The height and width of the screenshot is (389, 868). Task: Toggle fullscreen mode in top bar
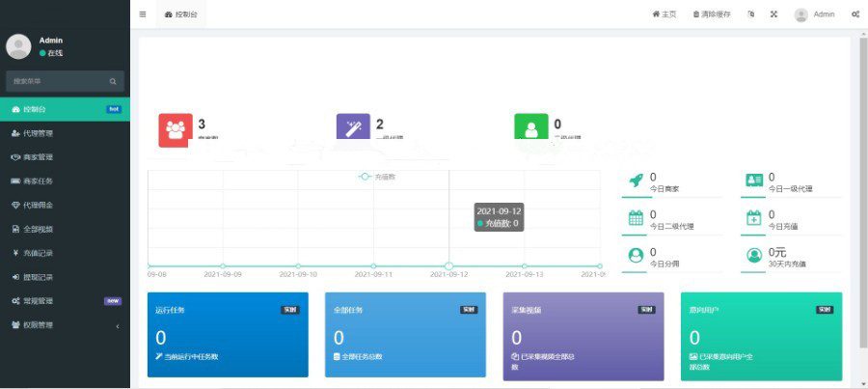(773, 14)
